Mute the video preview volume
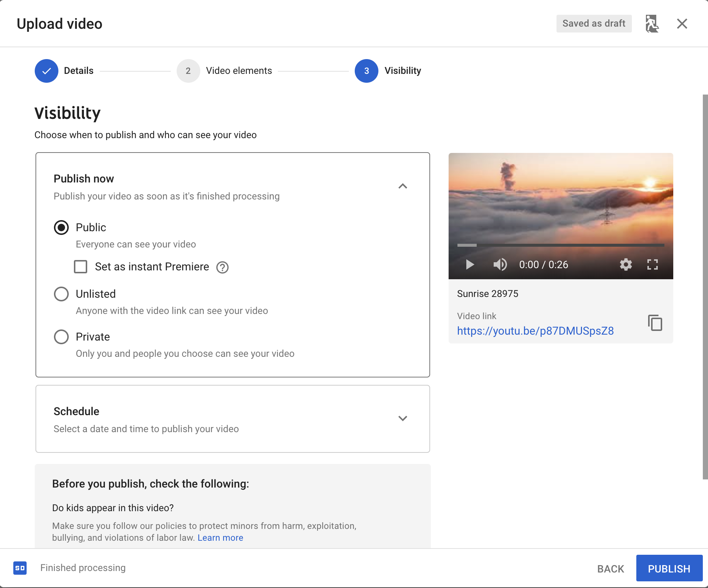 500,264
